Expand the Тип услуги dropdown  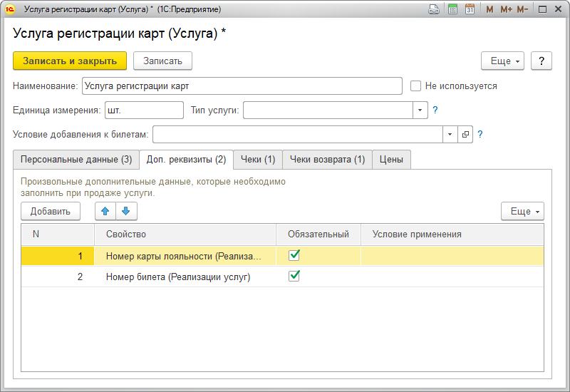click(420, 110)
